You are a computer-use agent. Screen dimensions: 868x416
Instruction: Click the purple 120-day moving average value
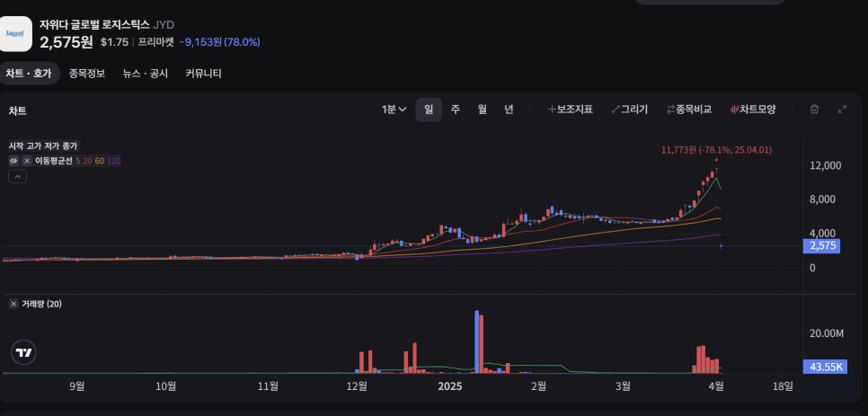114,161
